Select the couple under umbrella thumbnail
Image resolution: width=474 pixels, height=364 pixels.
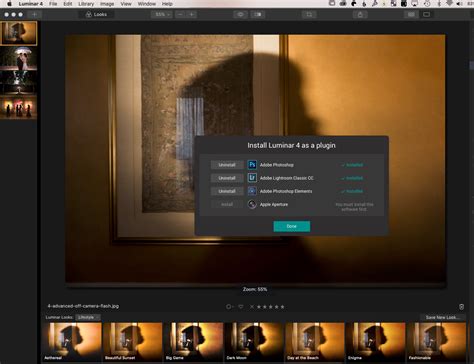(19, 58)
